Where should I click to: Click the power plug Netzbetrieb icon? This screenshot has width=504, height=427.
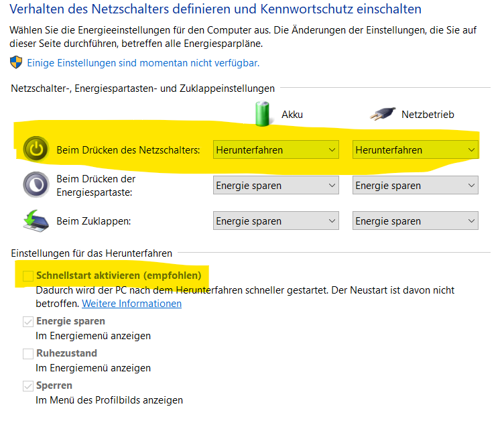coord(383,114)
